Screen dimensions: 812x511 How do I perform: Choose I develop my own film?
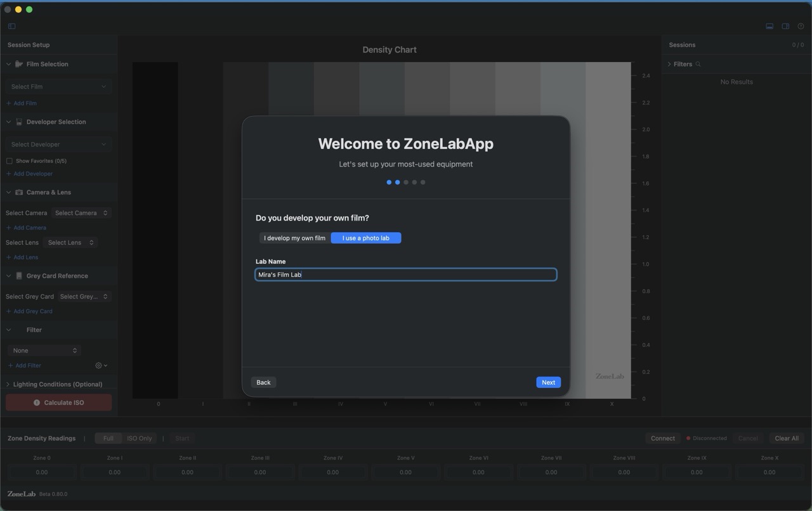click(295, 238)
